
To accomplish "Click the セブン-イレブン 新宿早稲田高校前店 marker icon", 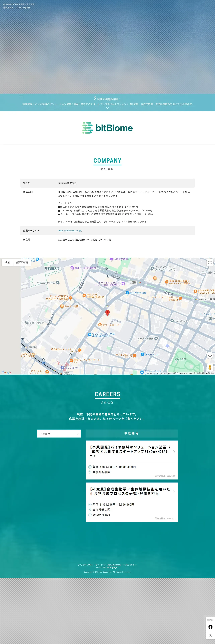I will 90,335.
